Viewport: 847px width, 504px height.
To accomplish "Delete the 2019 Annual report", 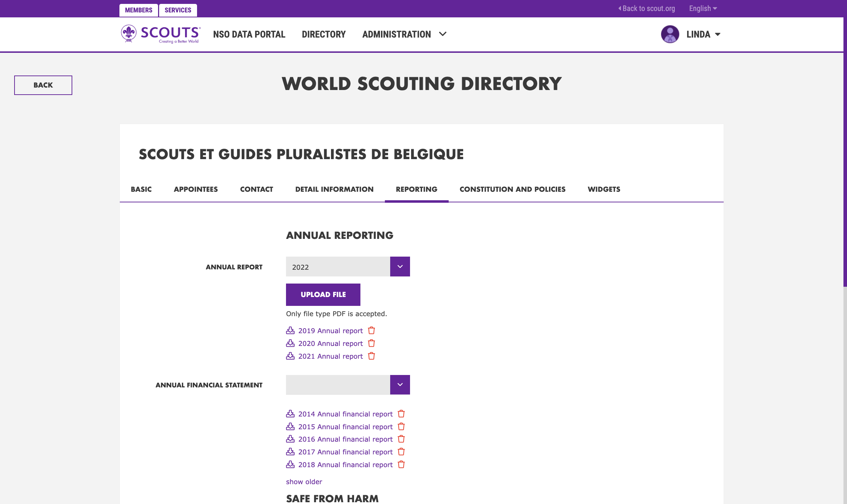I will click(x=371, y=330).
